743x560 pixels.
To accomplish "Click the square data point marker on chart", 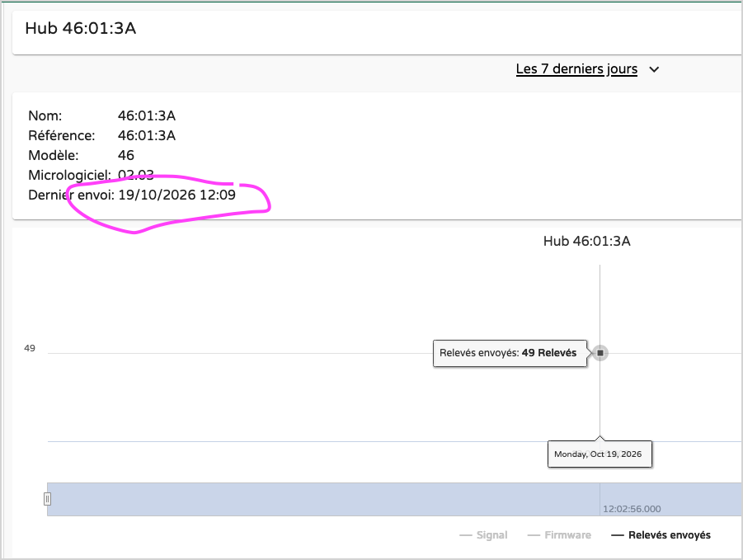I will (x=600, y=353).
